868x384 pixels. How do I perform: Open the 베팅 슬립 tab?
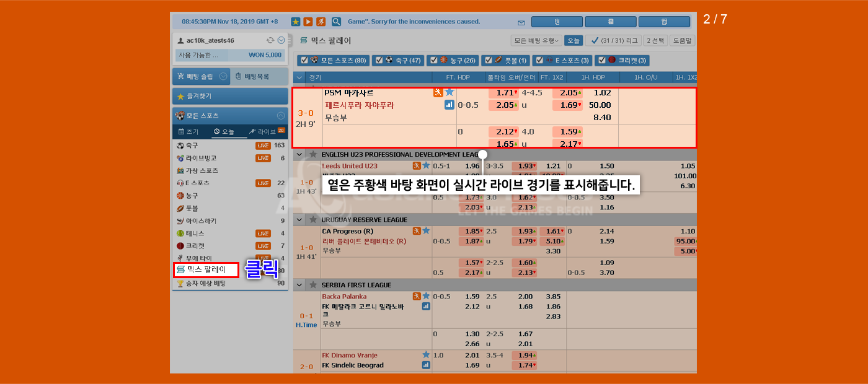click(201, 77)
